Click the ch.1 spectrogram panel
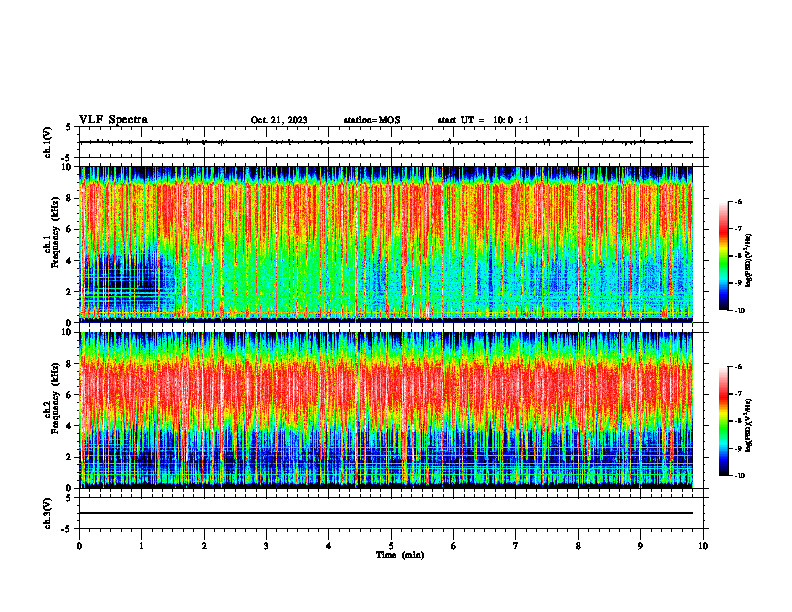792x612 pixels. pyautogui.click(x=386, y=244)
